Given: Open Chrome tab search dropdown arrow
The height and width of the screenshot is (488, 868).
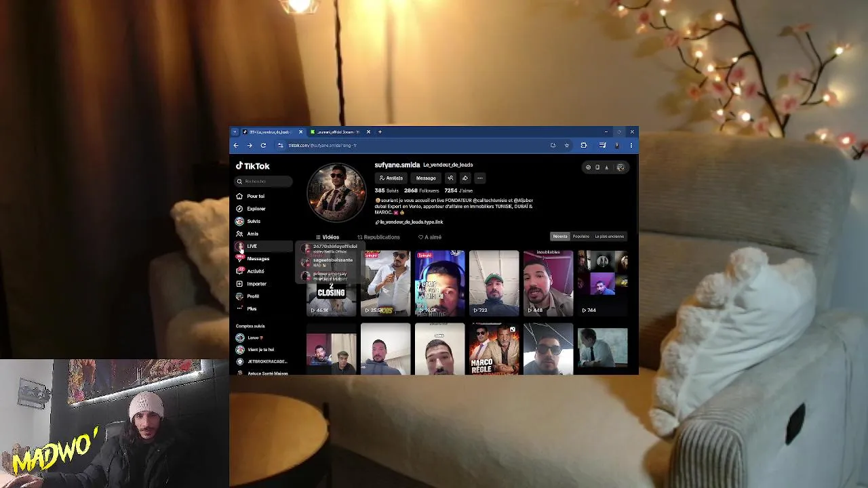Looking at the screenshot, I should click(x=235, y=132).
